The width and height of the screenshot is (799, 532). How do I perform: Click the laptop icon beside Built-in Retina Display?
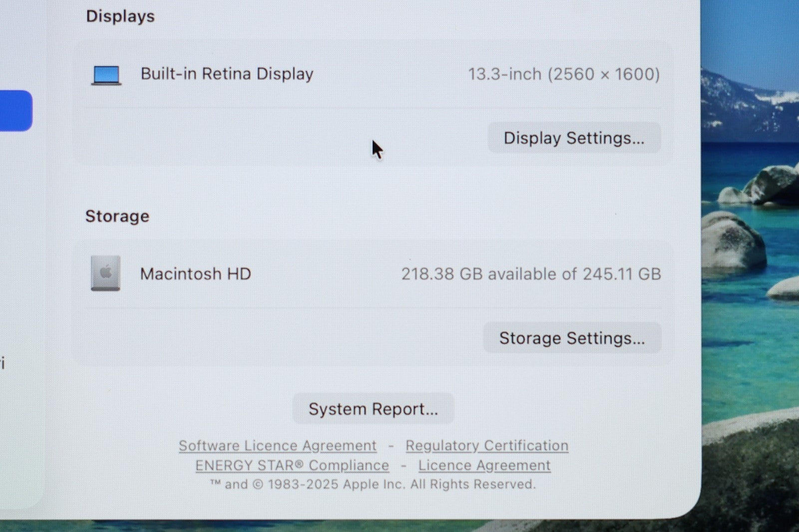[106, 75]
